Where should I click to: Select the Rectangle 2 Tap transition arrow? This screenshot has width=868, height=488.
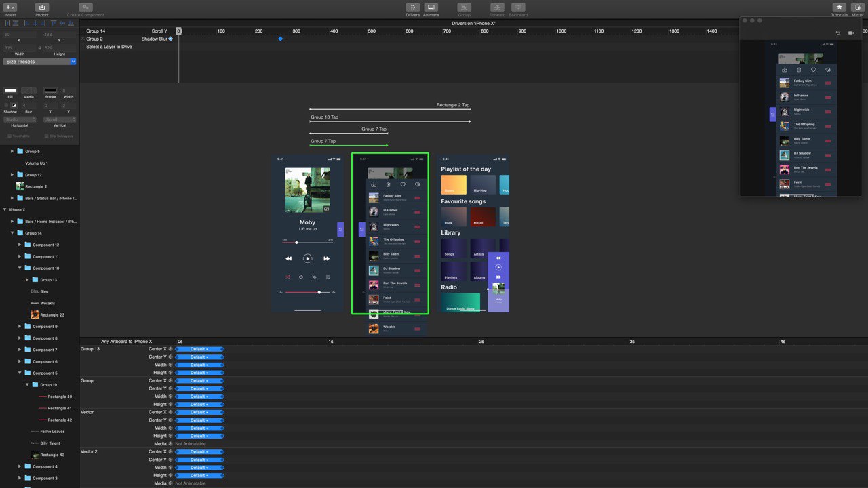(x=390, y=108)
